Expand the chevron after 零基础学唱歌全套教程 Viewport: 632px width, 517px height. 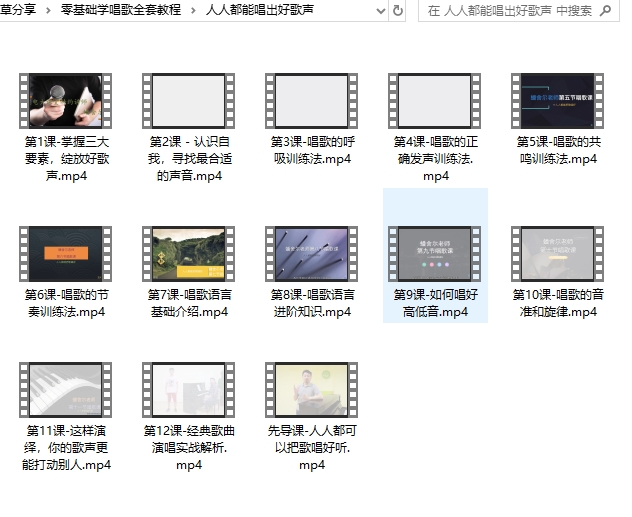[x=194, y=11]
